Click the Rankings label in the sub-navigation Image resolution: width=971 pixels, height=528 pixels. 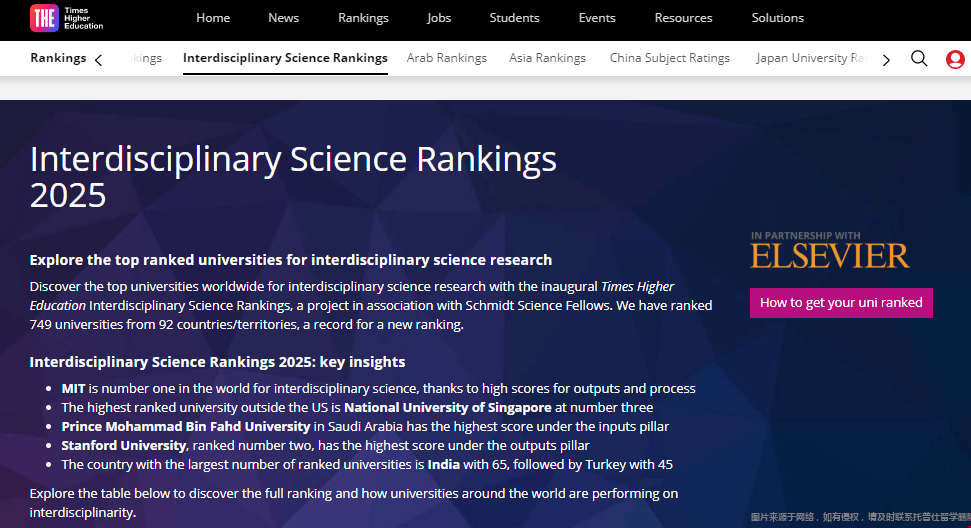coord(58,58)
